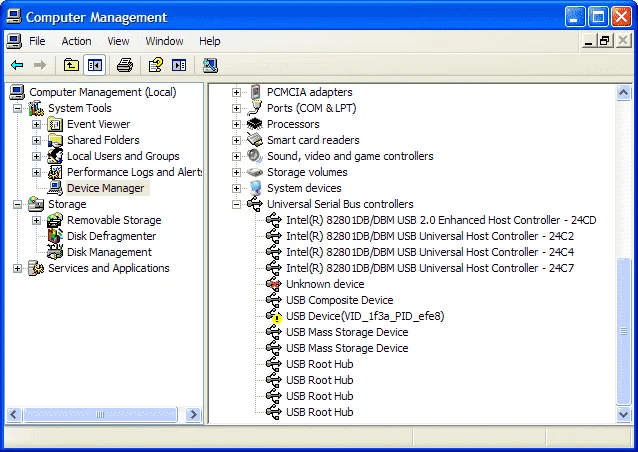Viewport: 638px width, 452px height.
Task: Click the Scan for hardware changes icon
Action: 210,65
